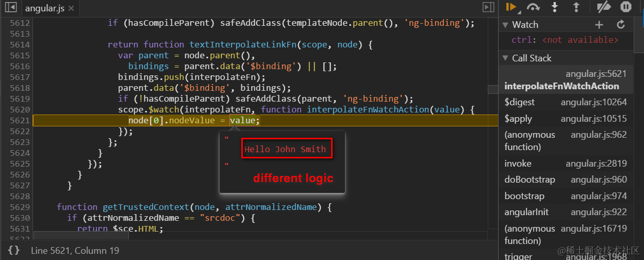Click the Hello John Smith tooltip value
This screenshot has width=644, height=260.
pos(285,149)
